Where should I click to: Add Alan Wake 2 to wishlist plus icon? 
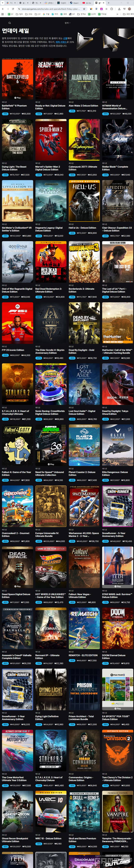point(97,61)
